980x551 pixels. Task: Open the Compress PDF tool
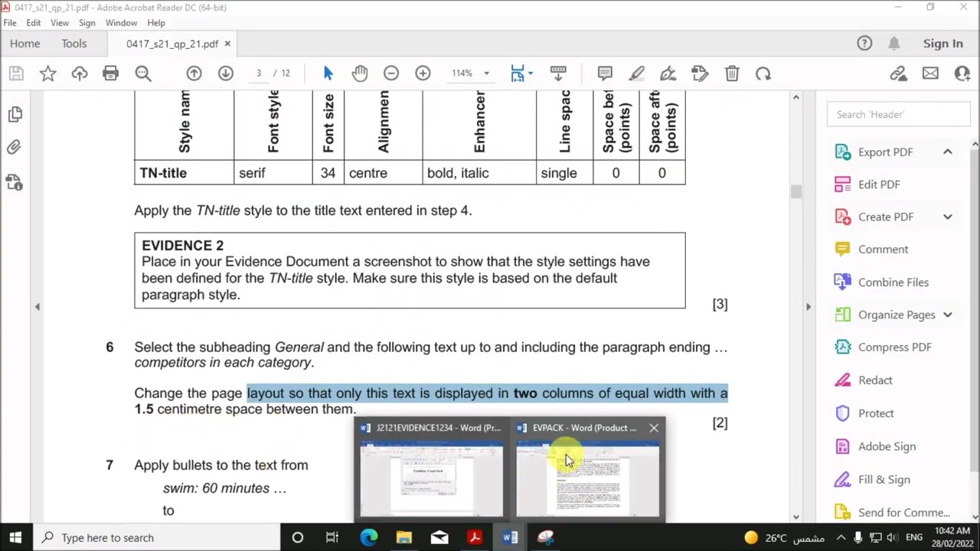[x=894, y=347]
